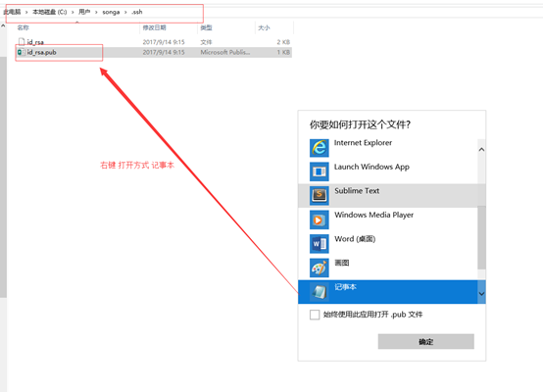Check 始终使用此应用打开 .pub 文件 box
The height and width of the screenshot is (392, 543).
(315, 315)
